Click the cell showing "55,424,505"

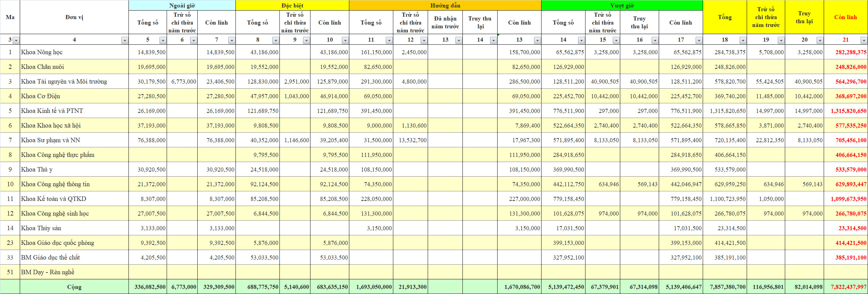(766, 82)
